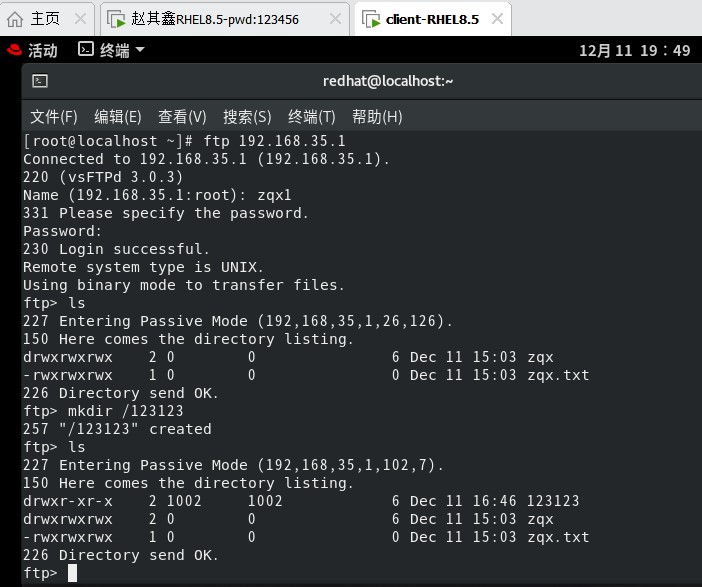Select the client-RHEL8.5 tab
This screenshot has width=702, height=587.
[432, 19]
